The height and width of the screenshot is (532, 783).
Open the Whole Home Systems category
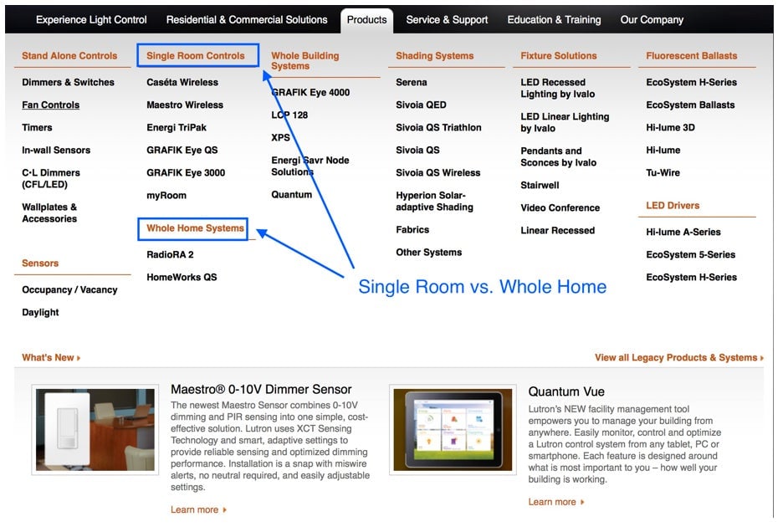[195, 228]
